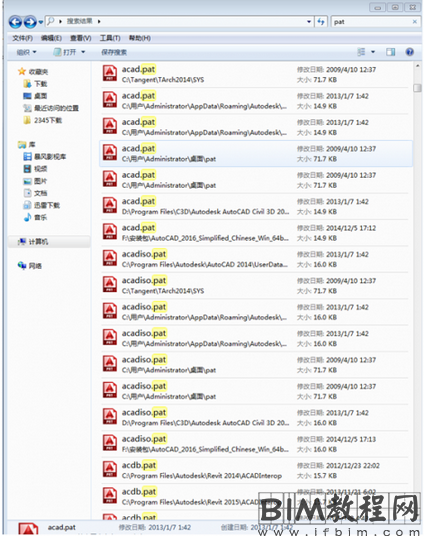Select 网络 in the navigation pane

click(x=35, y=266)
